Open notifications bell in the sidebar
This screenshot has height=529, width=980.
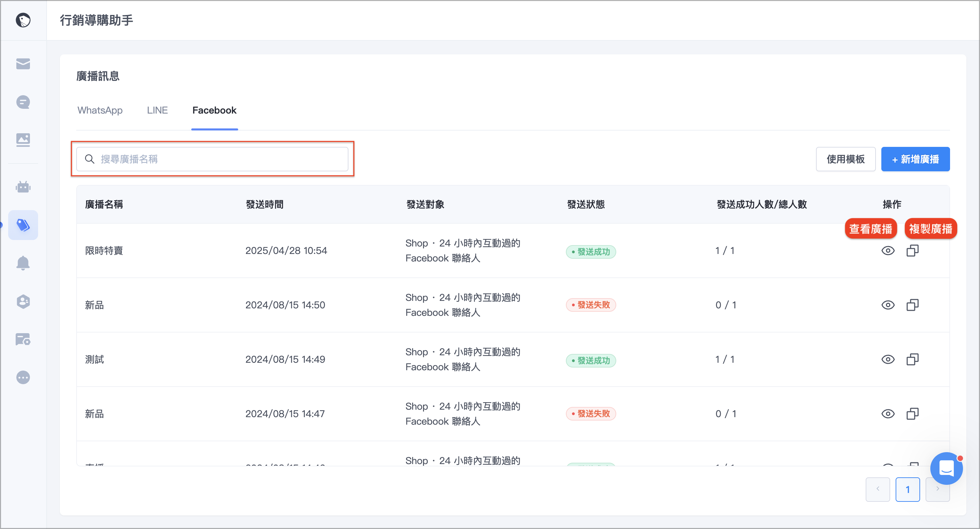pyautogui.click(x=23, y=263)
